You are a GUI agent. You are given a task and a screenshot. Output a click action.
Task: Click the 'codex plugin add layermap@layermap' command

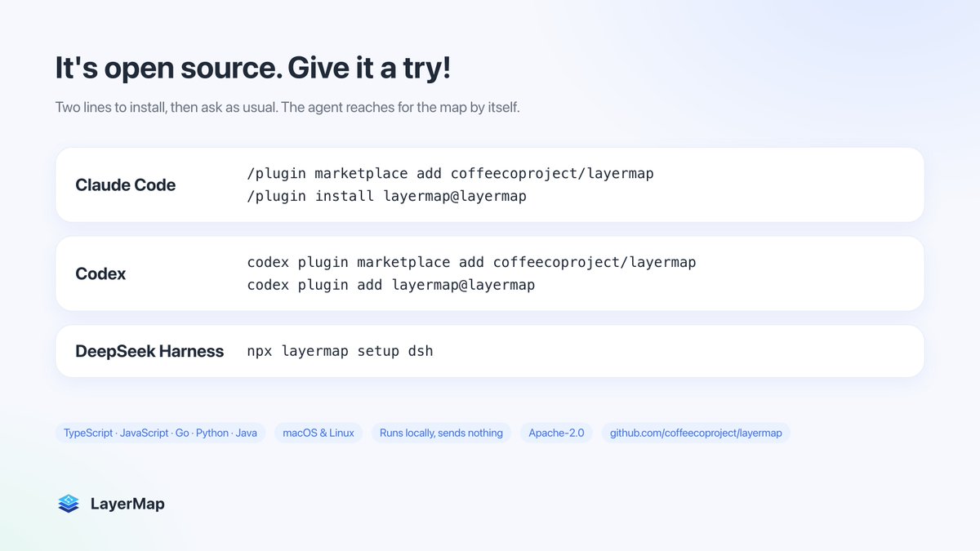coord(391,285)
